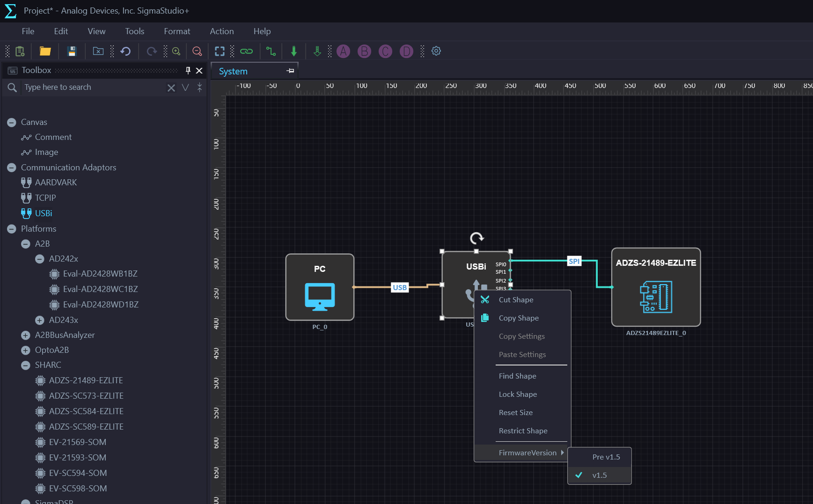Viewport: 813px width, 504px height.
Task: Undo the last action in toolbar
Action: [125, 51]
